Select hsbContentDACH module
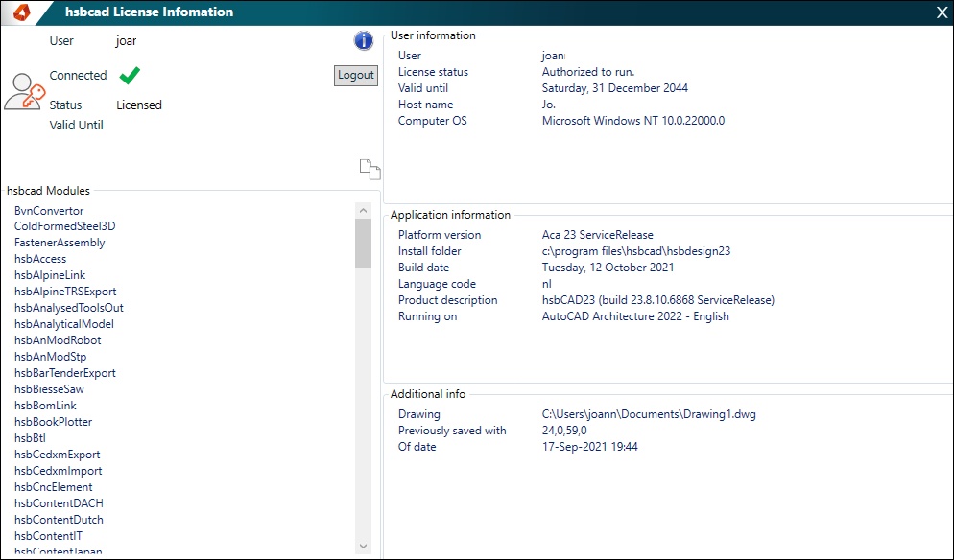Image resolution: width=954 pixels, height=560 pixels. tap(59, 503)
